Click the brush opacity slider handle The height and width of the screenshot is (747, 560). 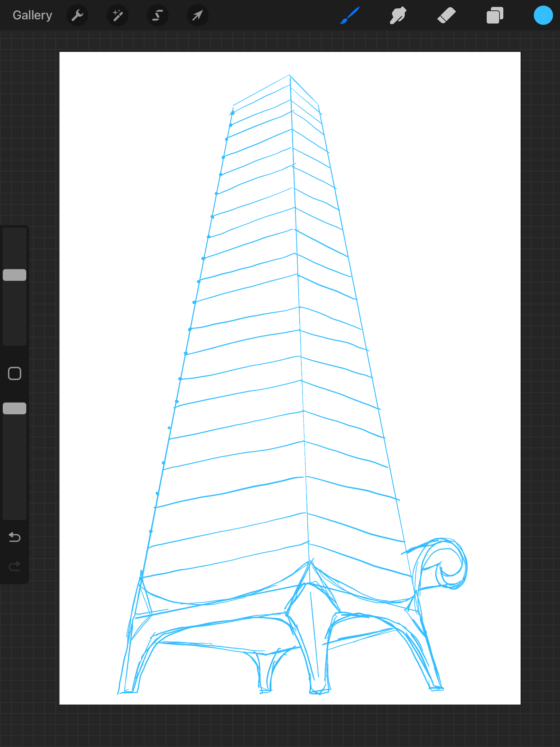[x=15, y=408]
